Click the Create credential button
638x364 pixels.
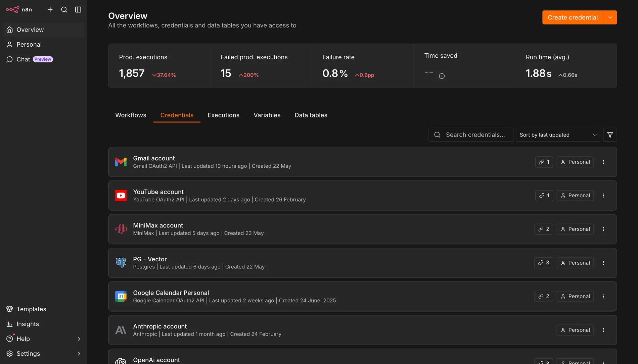[x=573, y=17]
